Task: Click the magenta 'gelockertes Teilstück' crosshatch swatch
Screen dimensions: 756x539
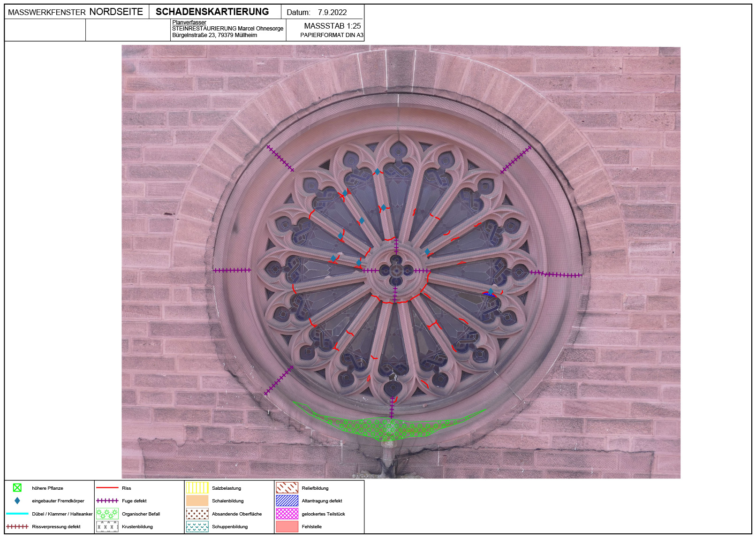Action: pos(287,514)
